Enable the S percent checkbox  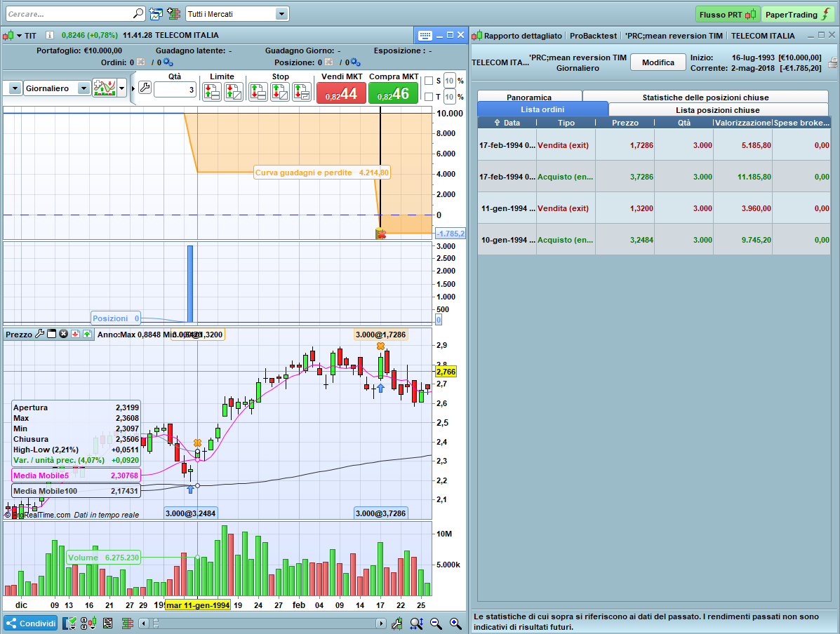click(x=429, y=81)
